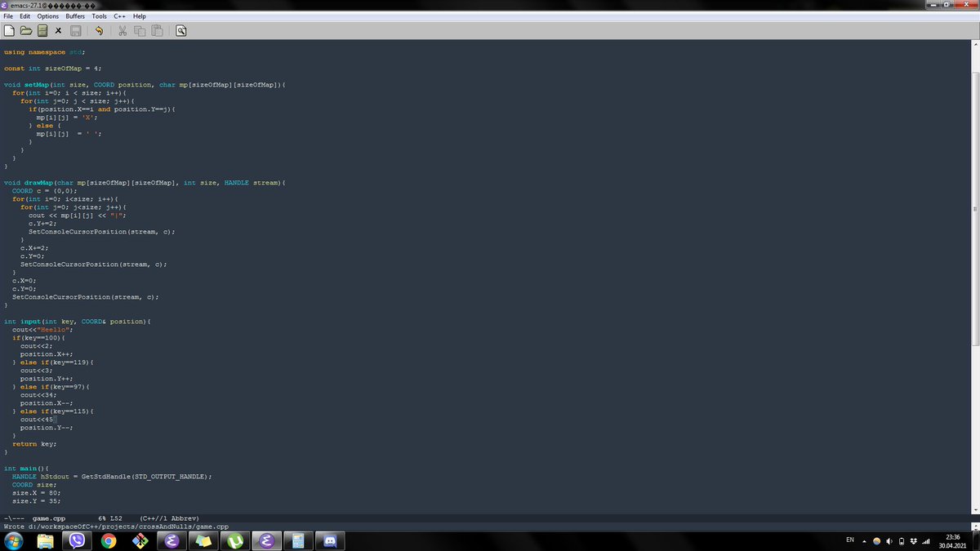Image resolution: width=980 pixels, height=551 pixels.
Task: Click the 'int input(int key, COORD& position)' line
Action: pyautogui.click(x=77, y=322)
